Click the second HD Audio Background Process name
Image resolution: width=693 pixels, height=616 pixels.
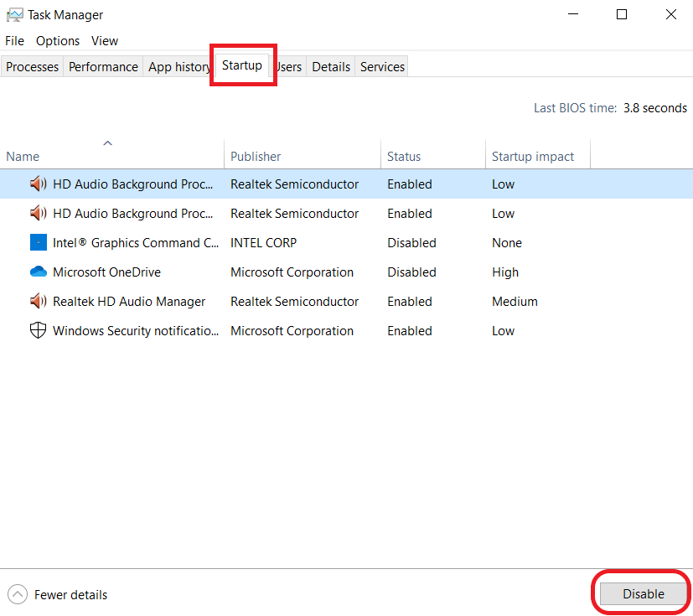133,214
